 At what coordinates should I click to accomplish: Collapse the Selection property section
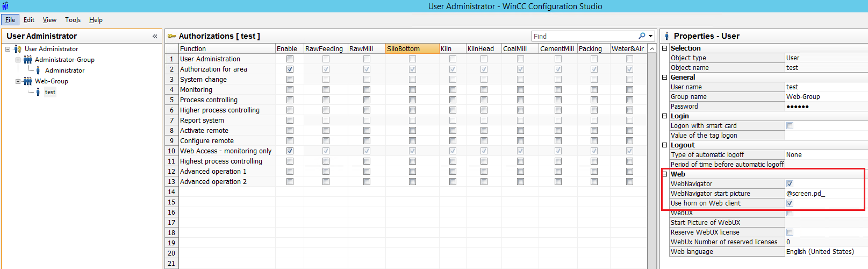(665, 48)
